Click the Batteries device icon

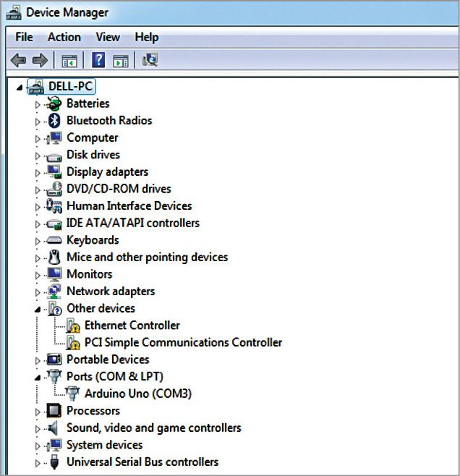(54, 103)
